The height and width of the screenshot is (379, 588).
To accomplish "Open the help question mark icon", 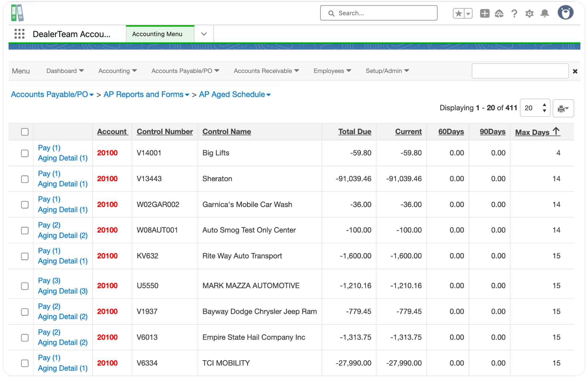I will tap(514, 13).
